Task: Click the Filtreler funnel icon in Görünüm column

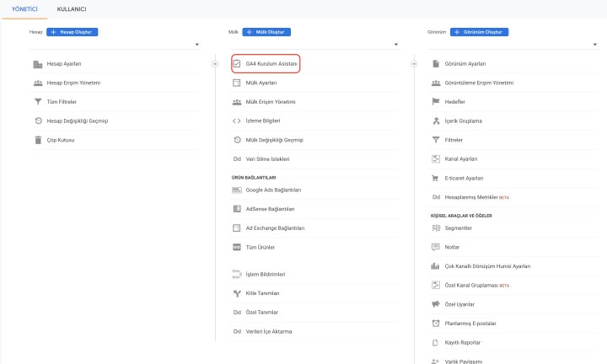Action: click(436, 140)
